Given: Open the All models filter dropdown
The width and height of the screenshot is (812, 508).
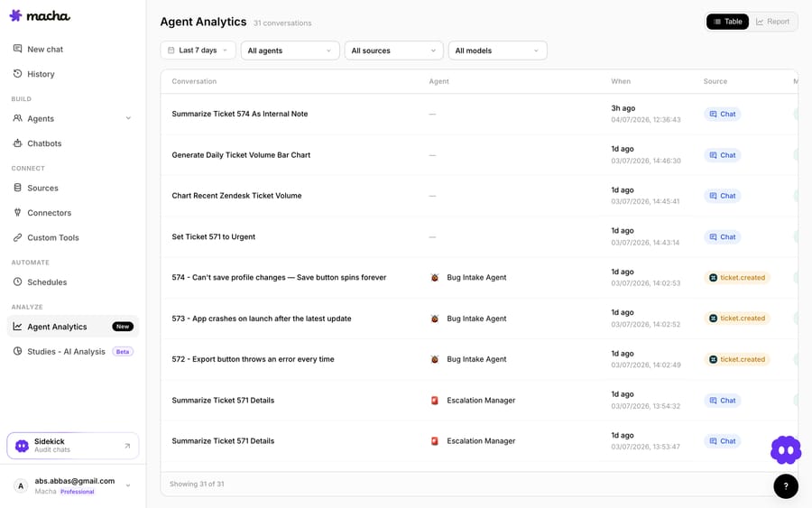Looking at the screenshot, I should (497, 51).
